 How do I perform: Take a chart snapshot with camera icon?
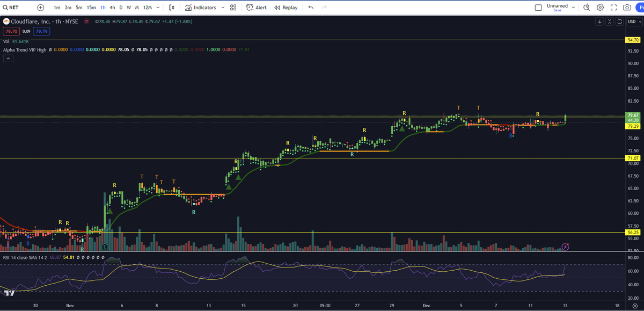pyautogui.click(x=627, y=8)
